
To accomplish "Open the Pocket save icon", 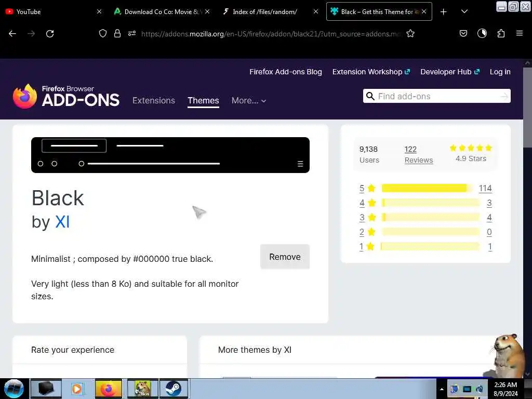I will [463, 33].
